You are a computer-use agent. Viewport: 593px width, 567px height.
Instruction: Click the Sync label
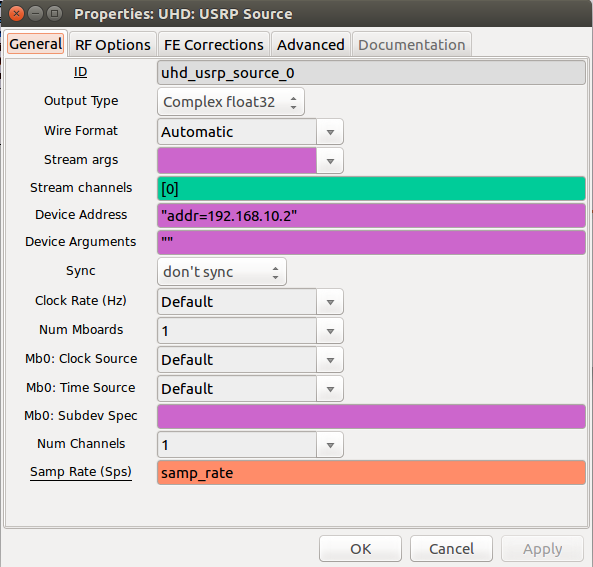(x=81, y=271)
